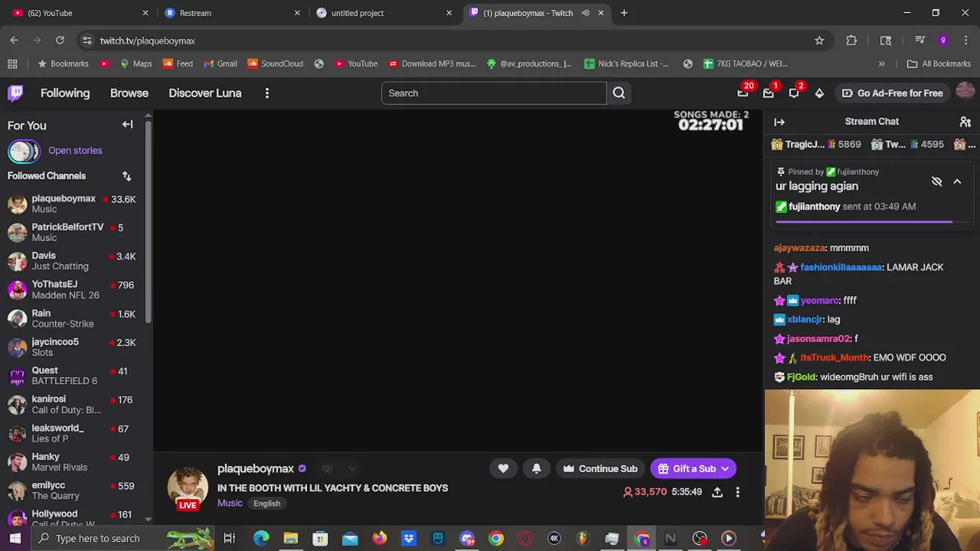Click fashionkillaaaaaaa username in chat
Screen dimensions: 980x551
tap(841, 267)
